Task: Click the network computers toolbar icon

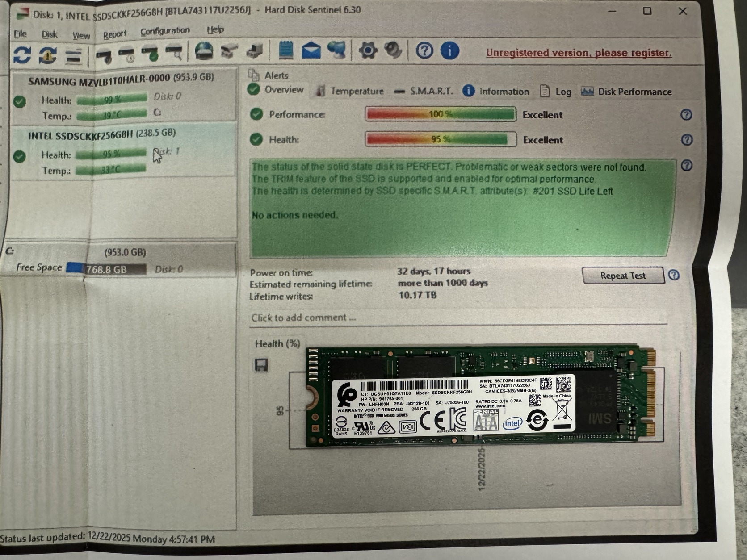Action: [337, 50]
